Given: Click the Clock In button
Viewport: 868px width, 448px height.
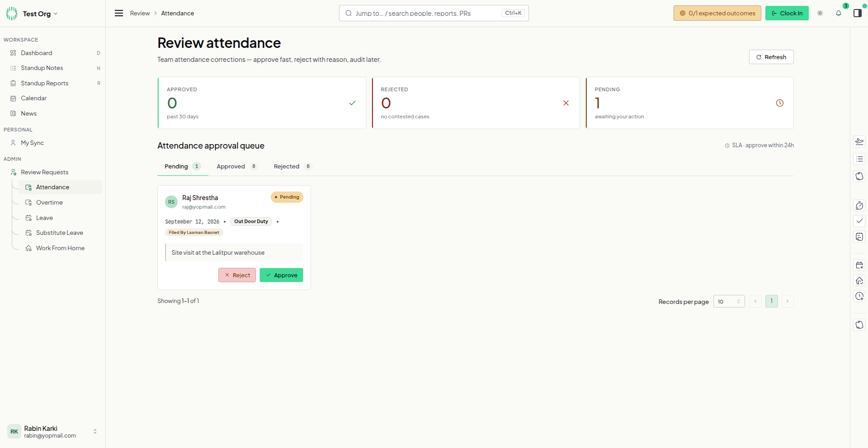Looking at the screenshot, I should pyautogui.click(x=787, y=13).
